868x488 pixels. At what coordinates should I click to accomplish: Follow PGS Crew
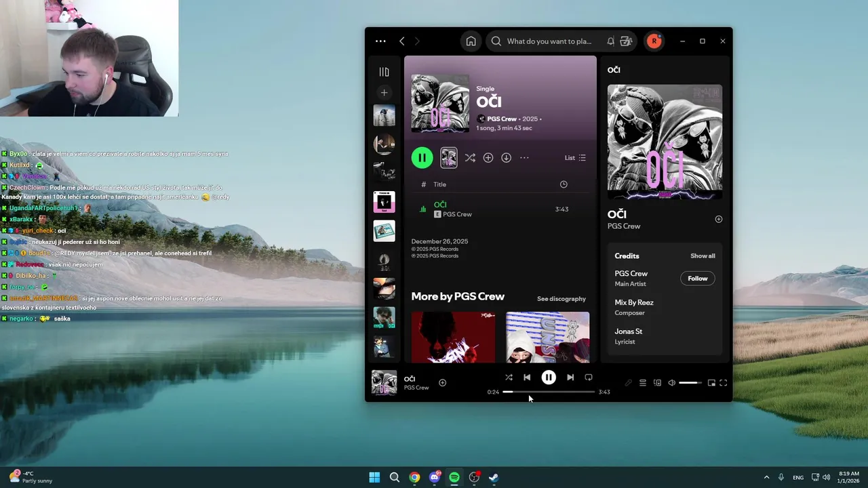point(698,279)
